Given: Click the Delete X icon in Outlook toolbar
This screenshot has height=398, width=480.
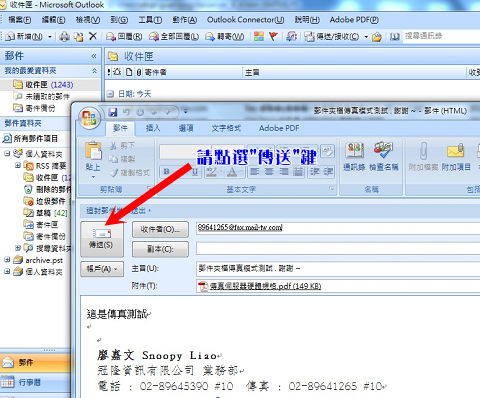Looking at the screenshot, I should (x=93, y=36).
